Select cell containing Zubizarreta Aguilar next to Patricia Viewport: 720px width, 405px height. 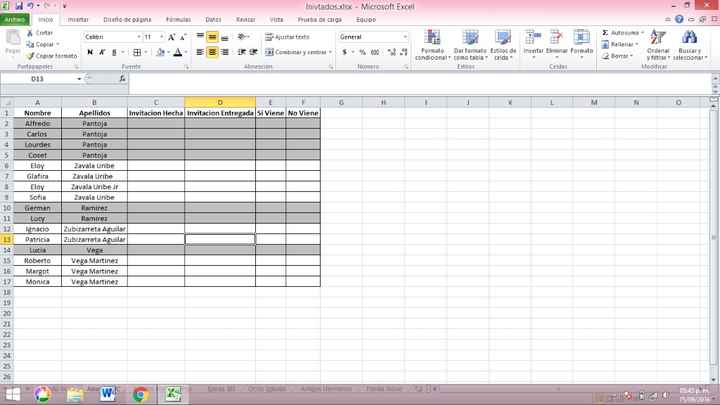tap(94, 240)
